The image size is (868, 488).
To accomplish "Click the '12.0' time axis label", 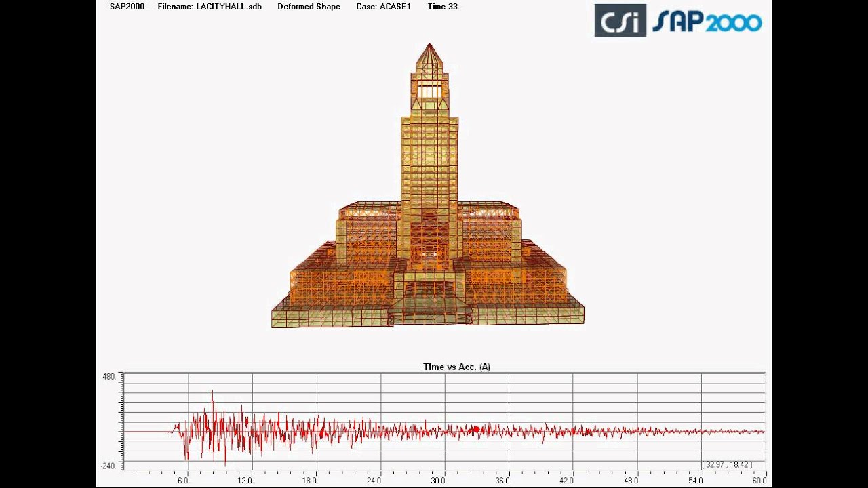I will (x=245, y=481).
